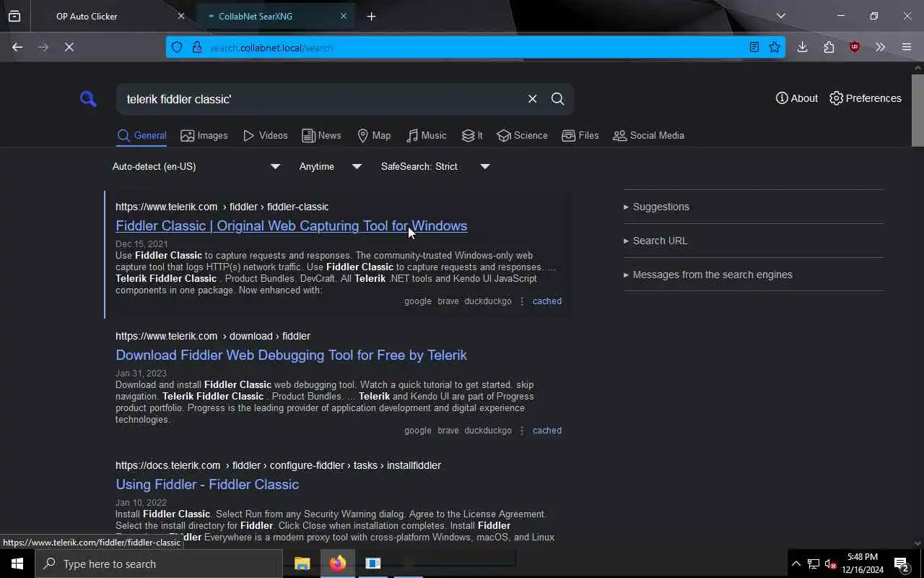
Task: Select the General search category
Action: point(141,135)
